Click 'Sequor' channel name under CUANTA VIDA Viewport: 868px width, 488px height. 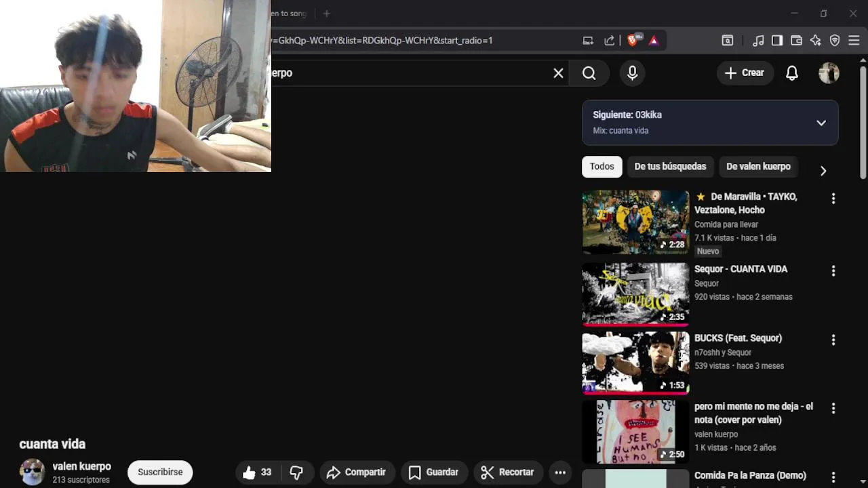coord(707,283)
